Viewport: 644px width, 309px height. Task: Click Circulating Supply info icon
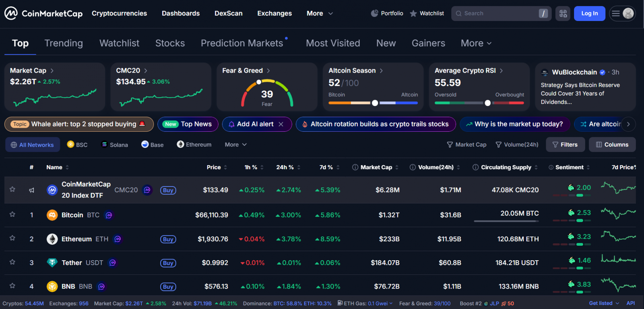pyautogui.click(x=475, y=167)
